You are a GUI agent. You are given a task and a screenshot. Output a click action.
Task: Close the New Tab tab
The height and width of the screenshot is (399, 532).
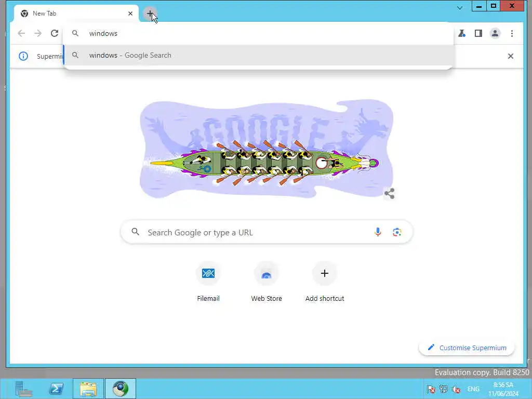[130, 14]
